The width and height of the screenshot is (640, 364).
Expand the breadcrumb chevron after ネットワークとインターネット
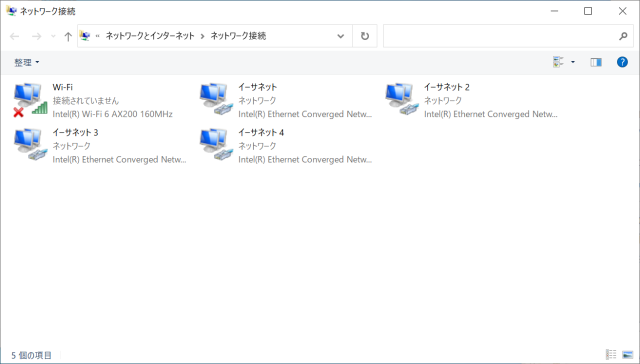pyautogui.click(x=202, y=36)
